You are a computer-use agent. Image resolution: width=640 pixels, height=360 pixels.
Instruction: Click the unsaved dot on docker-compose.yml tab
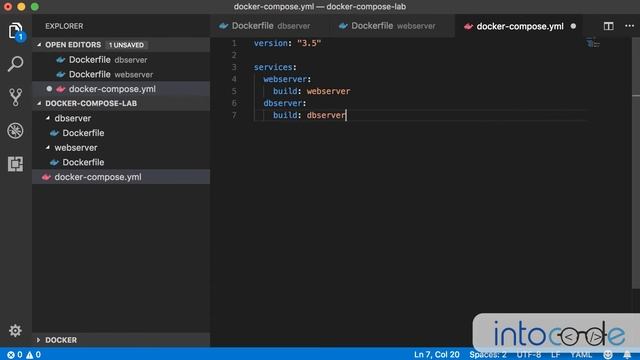(x=573, y=26)
